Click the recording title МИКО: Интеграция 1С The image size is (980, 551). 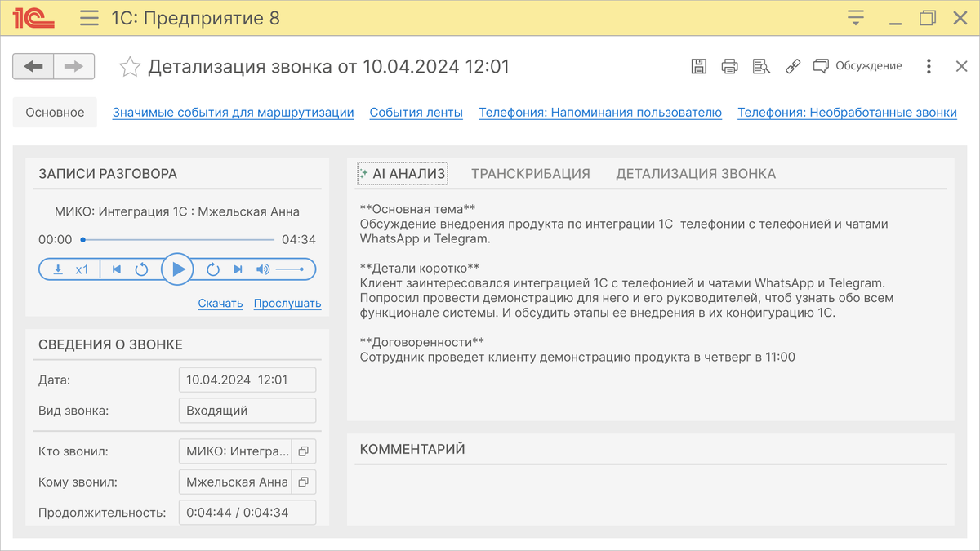point(177,211)
